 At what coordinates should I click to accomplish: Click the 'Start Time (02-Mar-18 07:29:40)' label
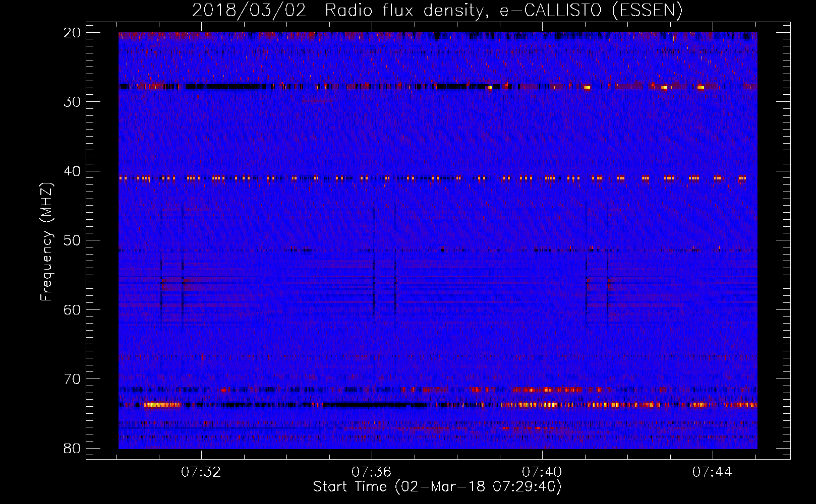point(437,487)
